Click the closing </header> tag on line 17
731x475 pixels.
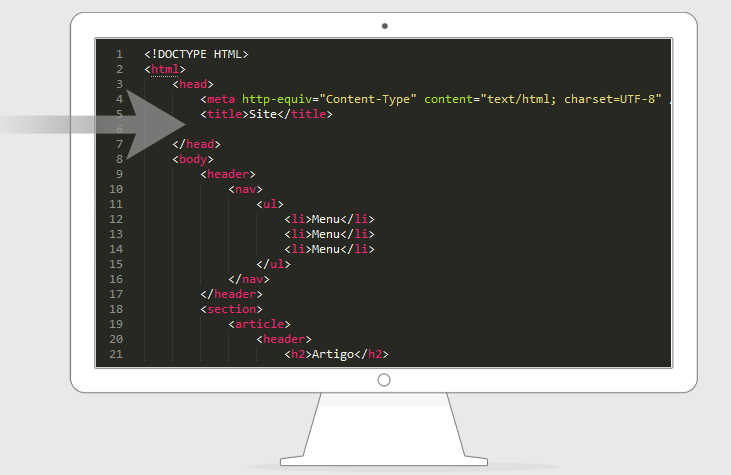[231, 294]
